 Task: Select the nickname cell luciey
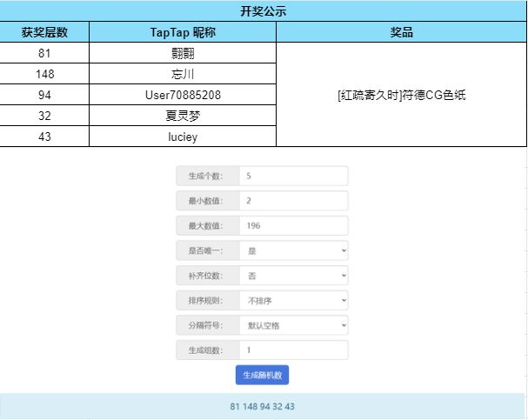coord(183,137)
